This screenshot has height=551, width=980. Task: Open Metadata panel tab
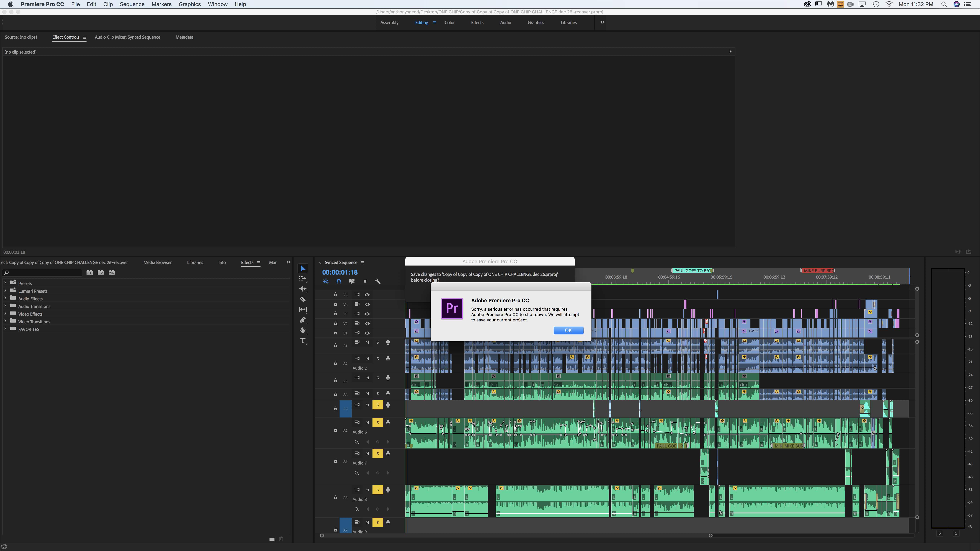coord(185,37)
